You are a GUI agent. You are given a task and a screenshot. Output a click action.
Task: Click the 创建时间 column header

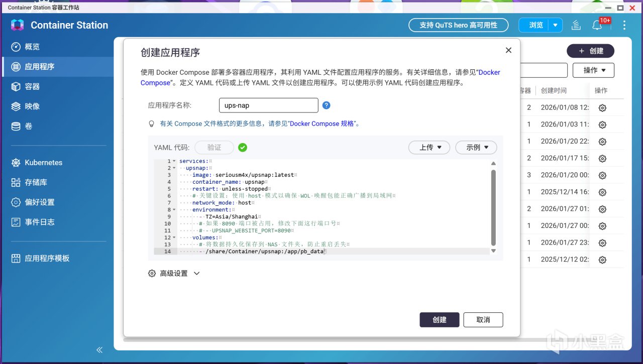(554, 90)
